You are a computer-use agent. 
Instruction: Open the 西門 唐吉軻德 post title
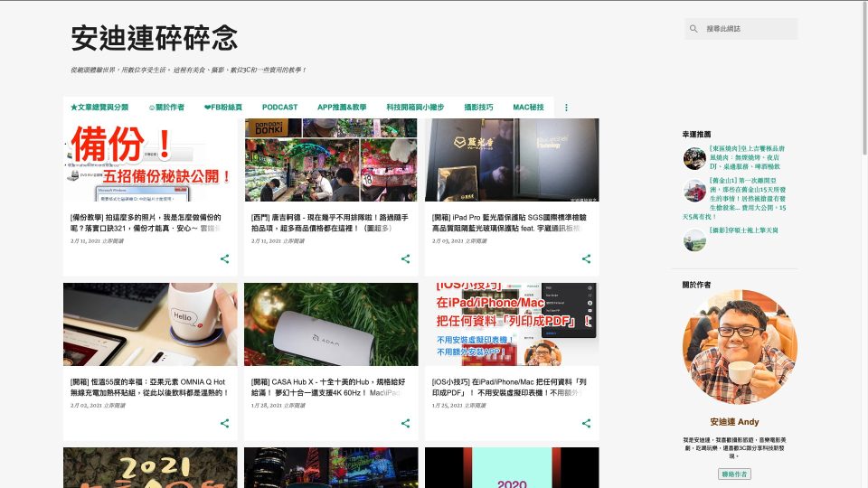pos(330,222)
